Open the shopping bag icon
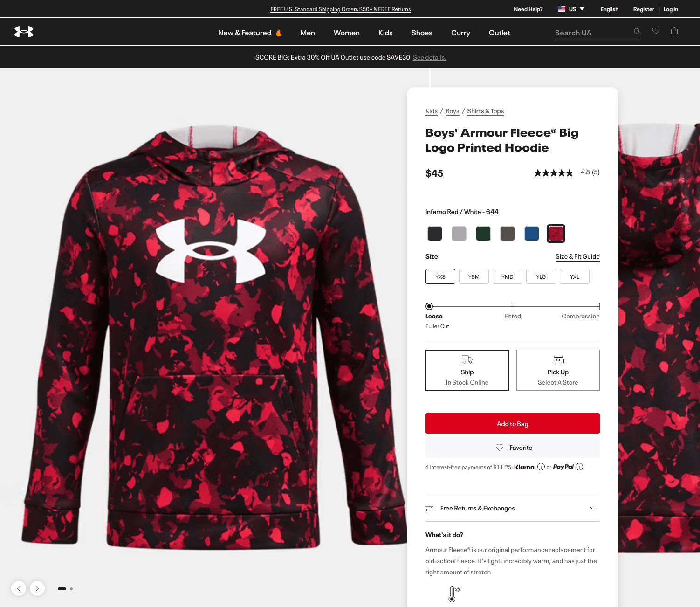This screenshot has height=607, width=700. tap(674, 31)
